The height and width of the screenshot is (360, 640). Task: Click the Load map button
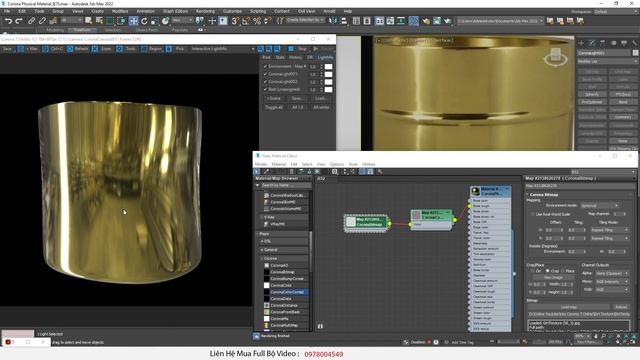(568, 307)
